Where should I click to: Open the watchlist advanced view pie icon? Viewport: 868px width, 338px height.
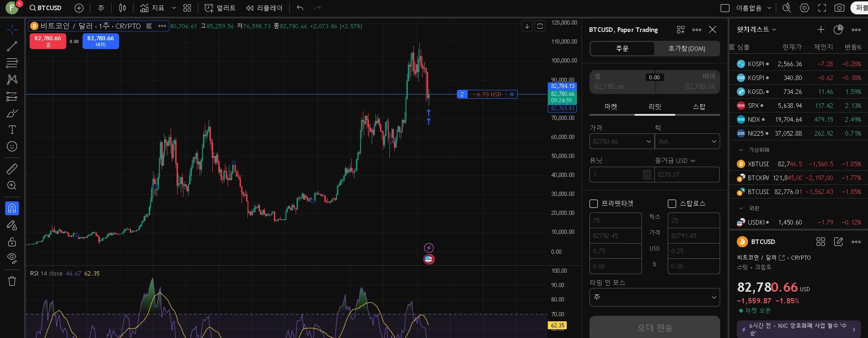[x=838, y=30]
